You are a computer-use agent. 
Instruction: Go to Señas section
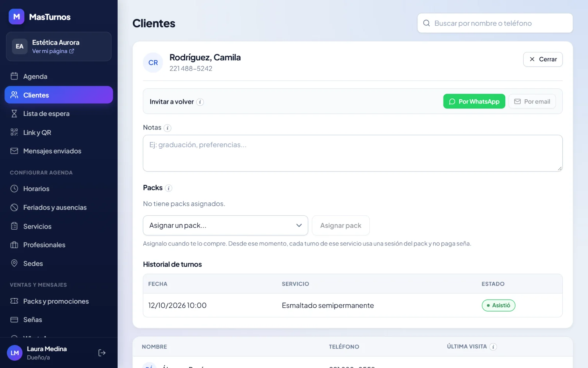tap(59, 320)
